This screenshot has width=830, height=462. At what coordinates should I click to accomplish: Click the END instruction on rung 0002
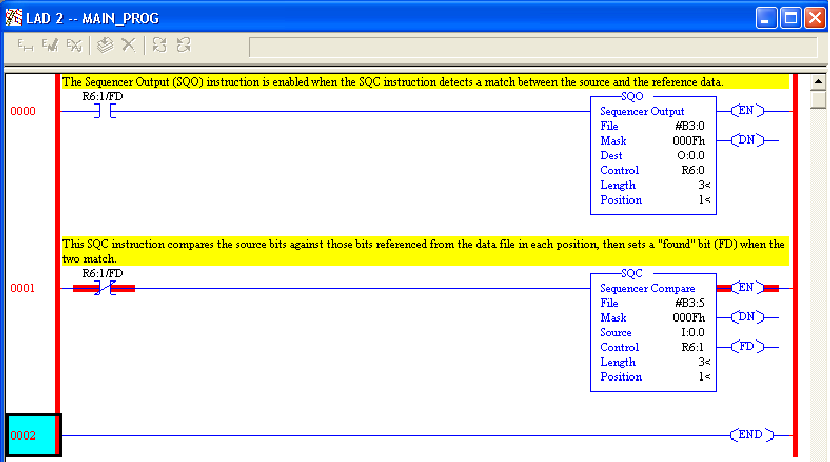pyautogui.click(x=752, y=435)
